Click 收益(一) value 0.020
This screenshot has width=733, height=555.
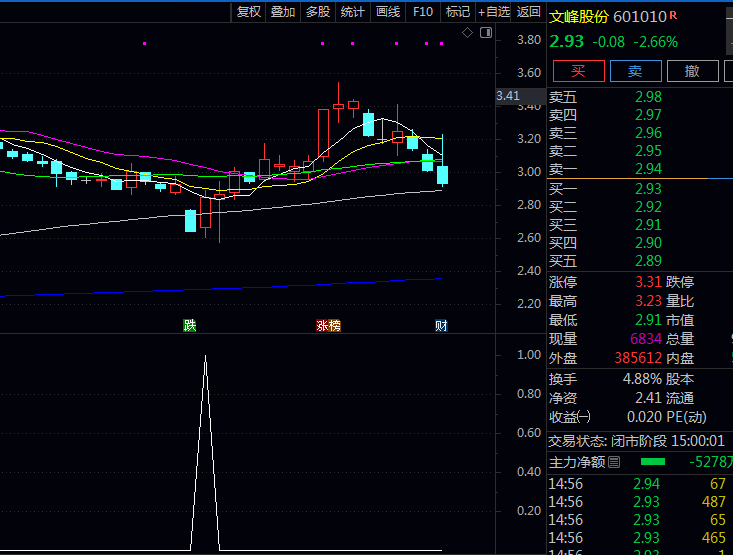[x=644, y=417]
